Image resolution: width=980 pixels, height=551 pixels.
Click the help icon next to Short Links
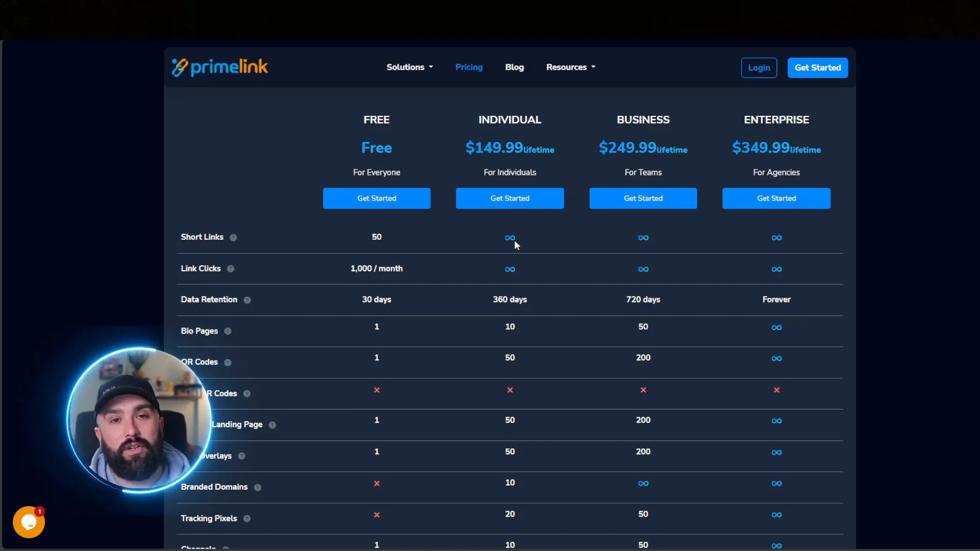point(233,238)
